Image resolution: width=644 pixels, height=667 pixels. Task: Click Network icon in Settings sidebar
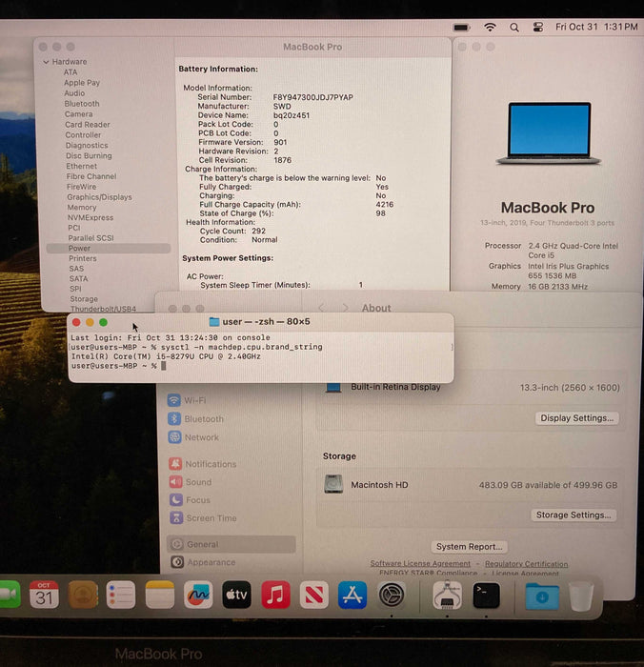(175, 436)
